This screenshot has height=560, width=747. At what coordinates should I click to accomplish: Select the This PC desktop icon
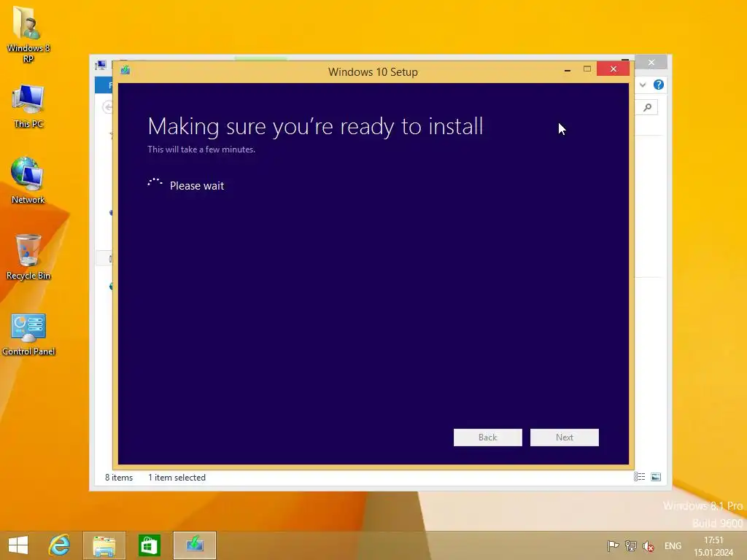click(28, 106)
